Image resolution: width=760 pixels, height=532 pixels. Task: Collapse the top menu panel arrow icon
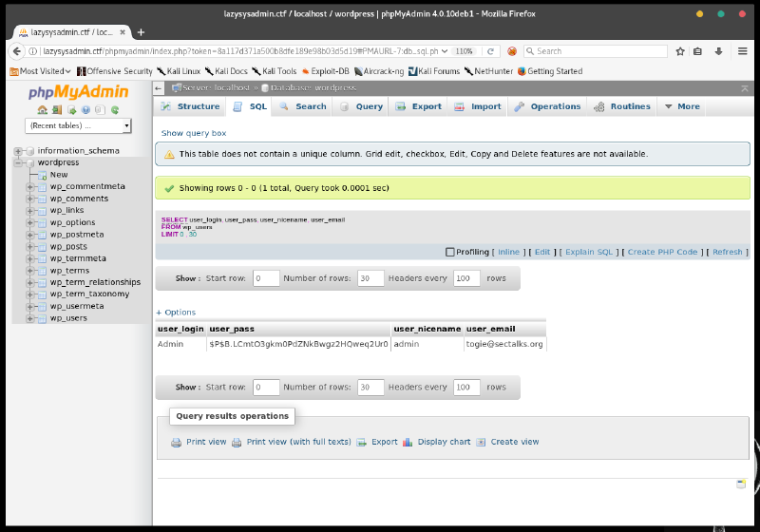click(x=744, y=87)
